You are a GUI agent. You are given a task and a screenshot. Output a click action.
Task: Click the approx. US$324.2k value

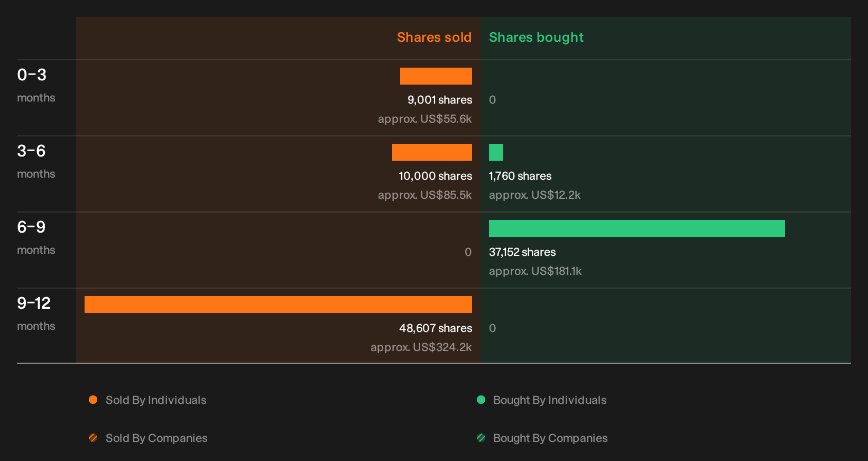(421, 347)
